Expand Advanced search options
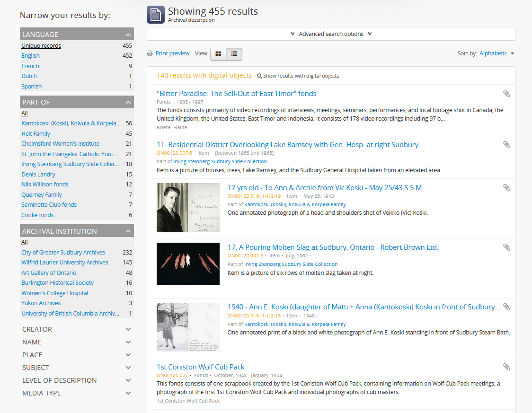 [331, 34]
